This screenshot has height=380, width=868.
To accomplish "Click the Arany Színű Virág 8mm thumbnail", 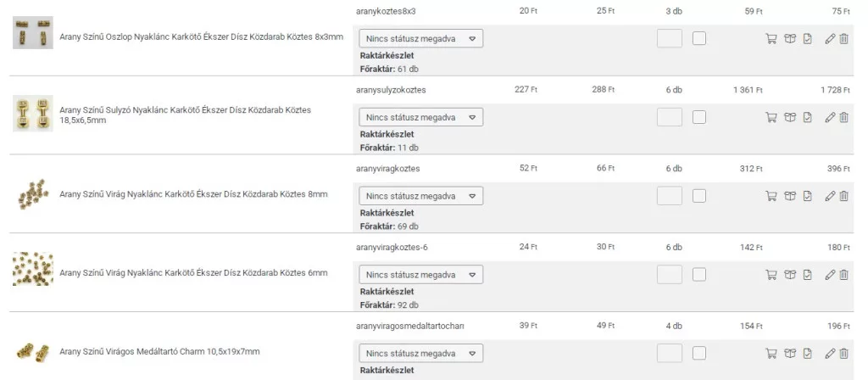I will point(33,194).
